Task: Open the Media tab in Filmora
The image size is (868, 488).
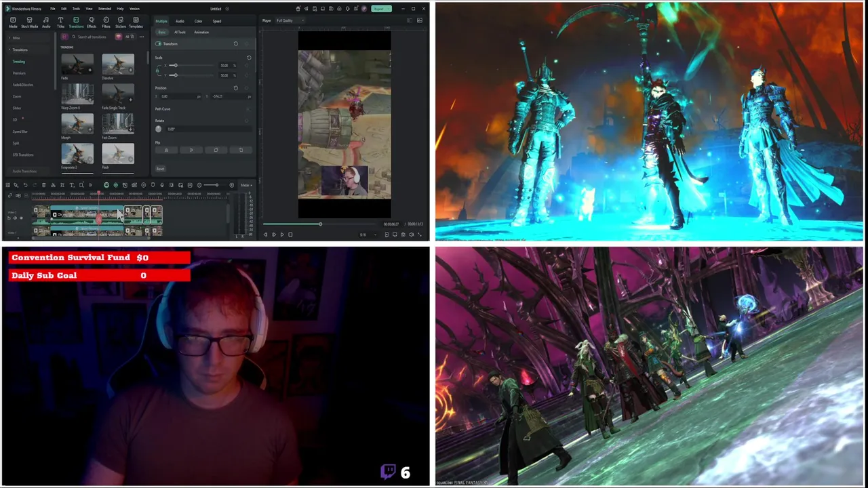Action: click(x=13, y=22)
